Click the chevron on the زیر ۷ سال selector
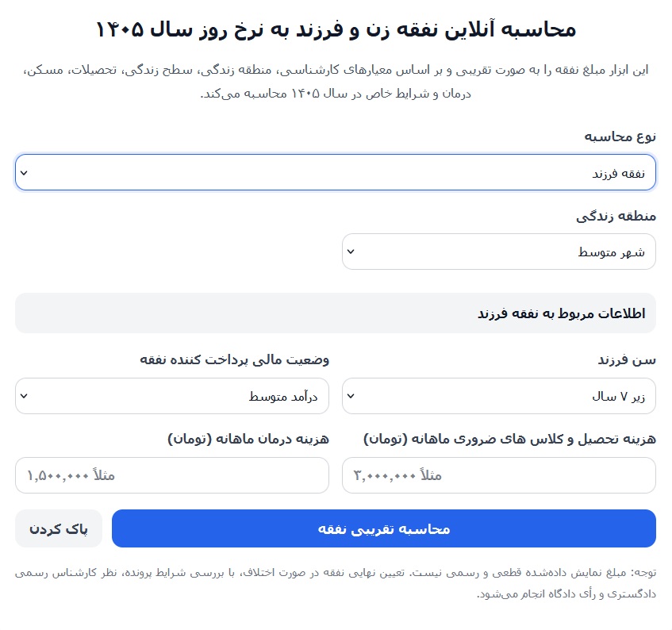 point(351,396)
